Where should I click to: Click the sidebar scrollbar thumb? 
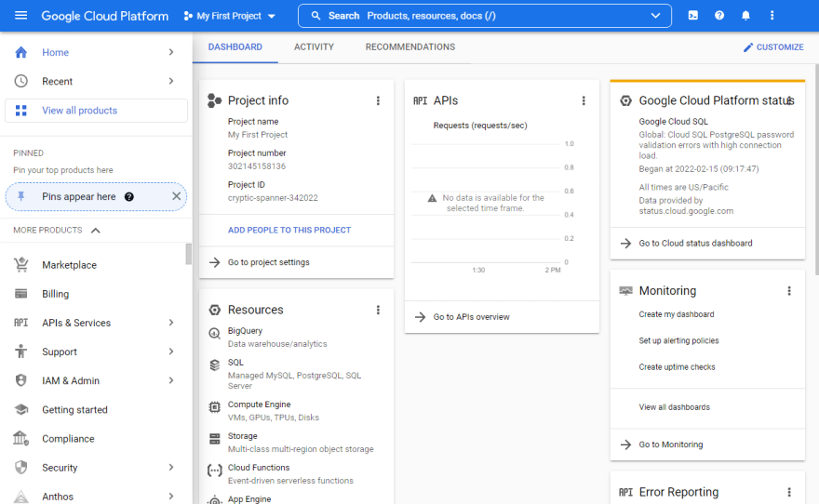tap(189, 255)
